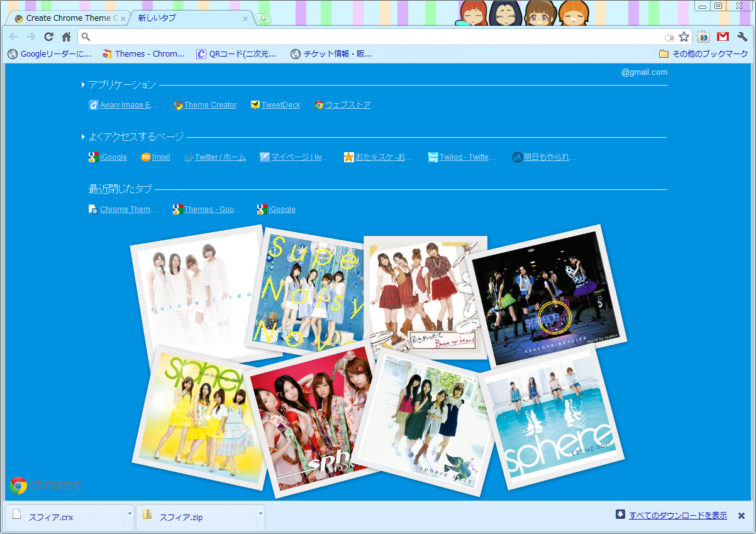Click the 最近閉じたタブ heading
756x534 pixels.
(120, 189)
